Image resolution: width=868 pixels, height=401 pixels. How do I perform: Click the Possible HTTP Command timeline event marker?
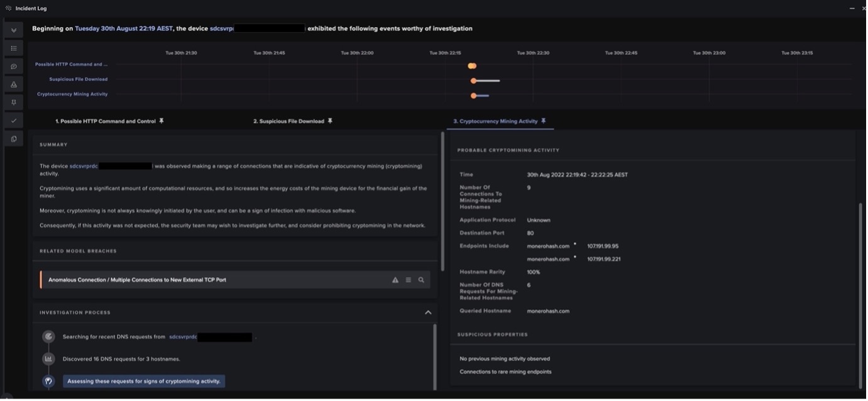click(x=472, y=66)
